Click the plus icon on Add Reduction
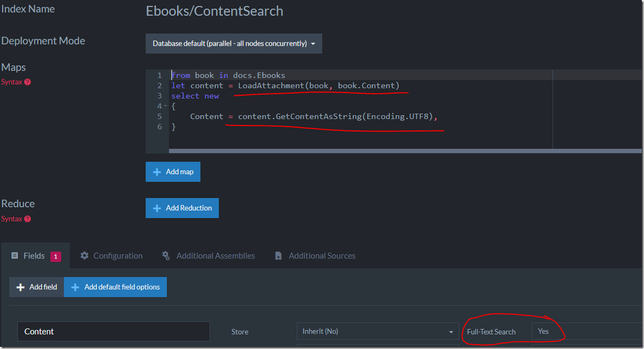The height and width of the screenshot is (349, 644). 157,208
